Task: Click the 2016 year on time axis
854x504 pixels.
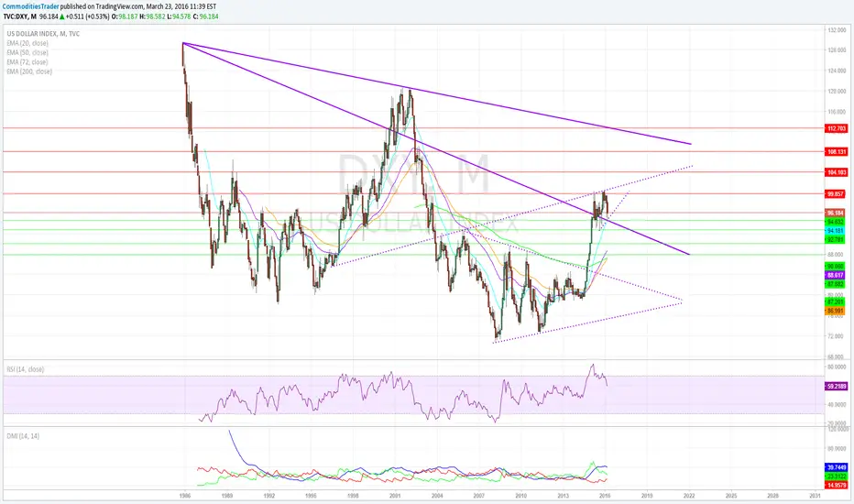Action: coord(605,496)
